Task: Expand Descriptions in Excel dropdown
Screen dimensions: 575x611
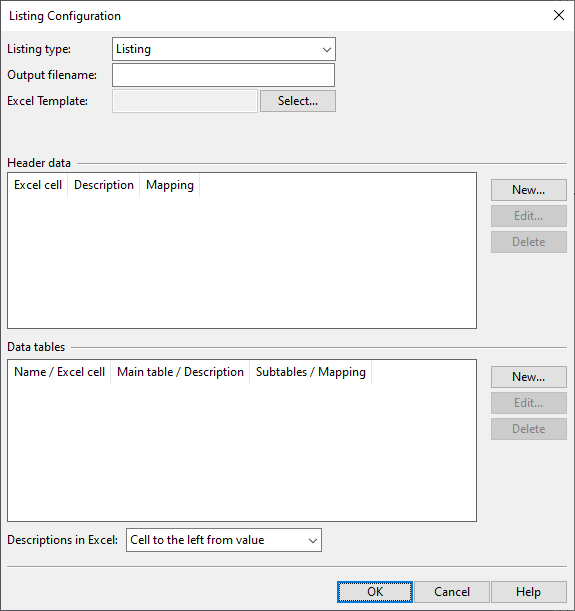Action: pyautogui.click(x=224, y=540)
